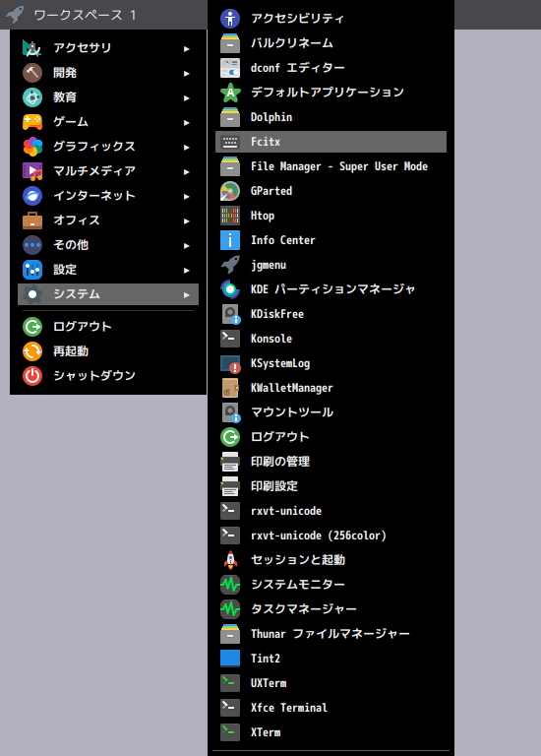
Task: Click the システムモニター waveform icon
Action: [230, 585]
